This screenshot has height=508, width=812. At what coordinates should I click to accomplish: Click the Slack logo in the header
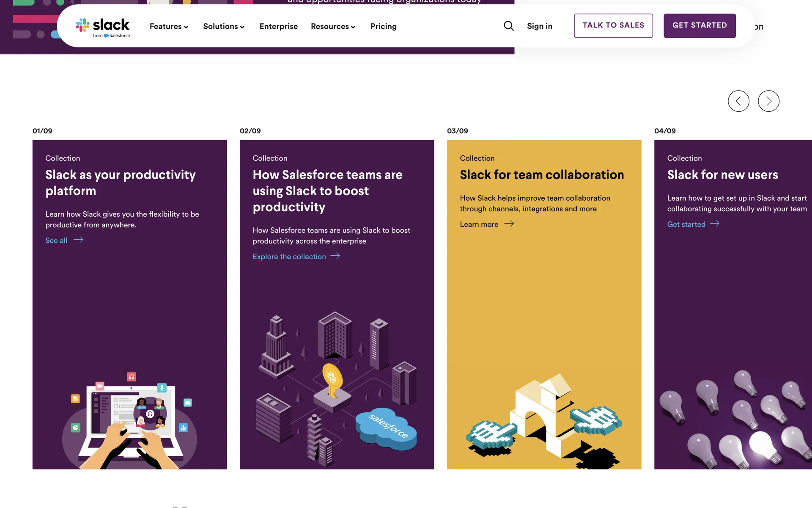click(x=103, y=27)
